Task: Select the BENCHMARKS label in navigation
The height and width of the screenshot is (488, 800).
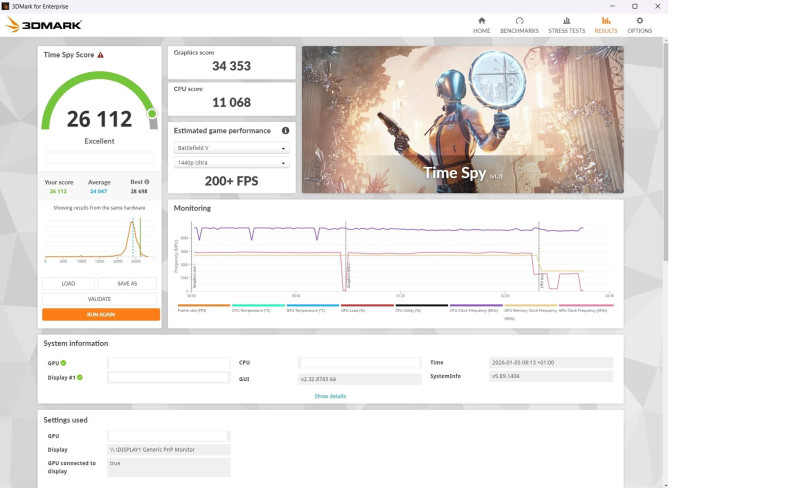Action: point(519,31)
